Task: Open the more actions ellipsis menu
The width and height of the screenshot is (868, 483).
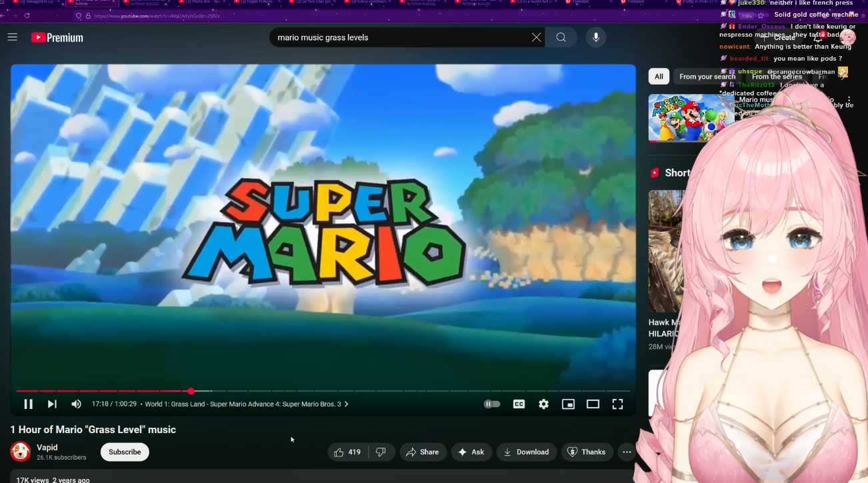Action: (627, 452)
